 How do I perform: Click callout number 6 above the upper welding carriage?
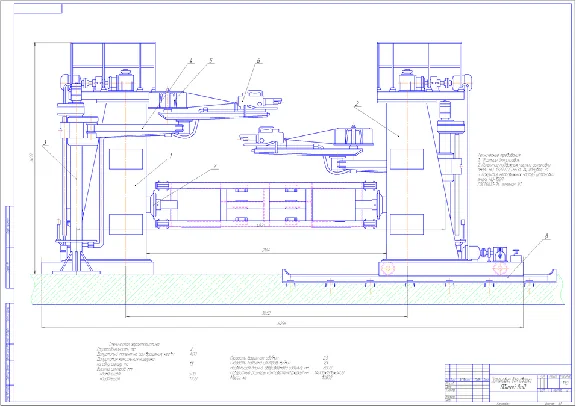(x=259, y=61)
